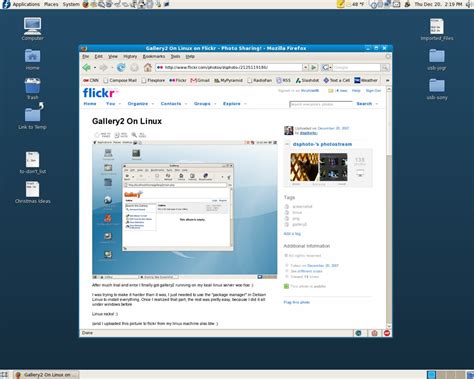Open the to-don't_list file icon
This screenshot has height=379, width=474.
(33, 163)
